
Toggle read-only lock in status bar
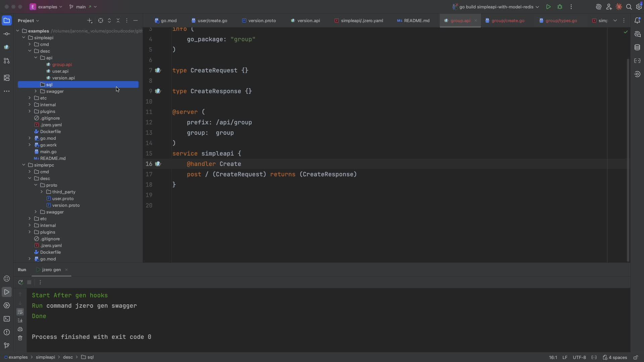(x=636, y=357)
